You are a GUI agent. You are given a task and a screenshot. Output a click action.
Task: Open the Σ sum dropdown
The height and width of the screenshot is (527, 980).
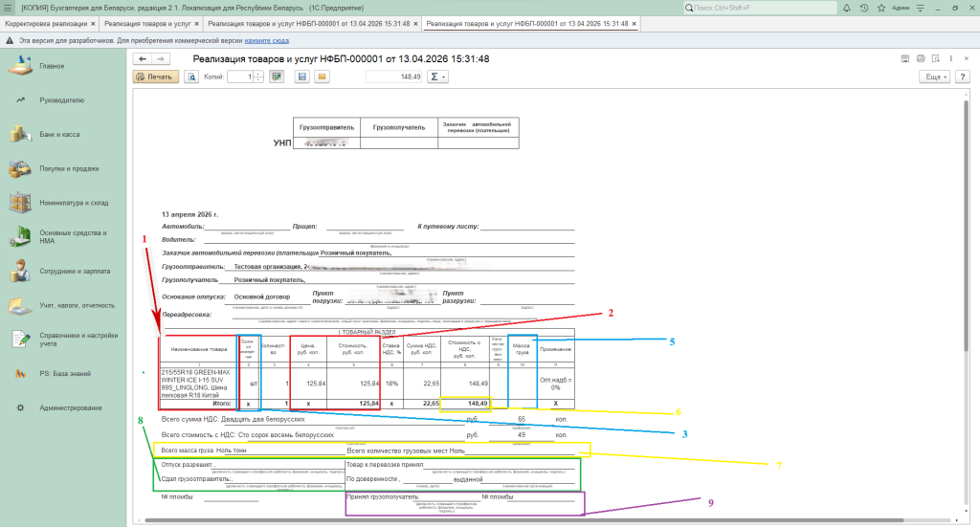[x=438, y=77]
